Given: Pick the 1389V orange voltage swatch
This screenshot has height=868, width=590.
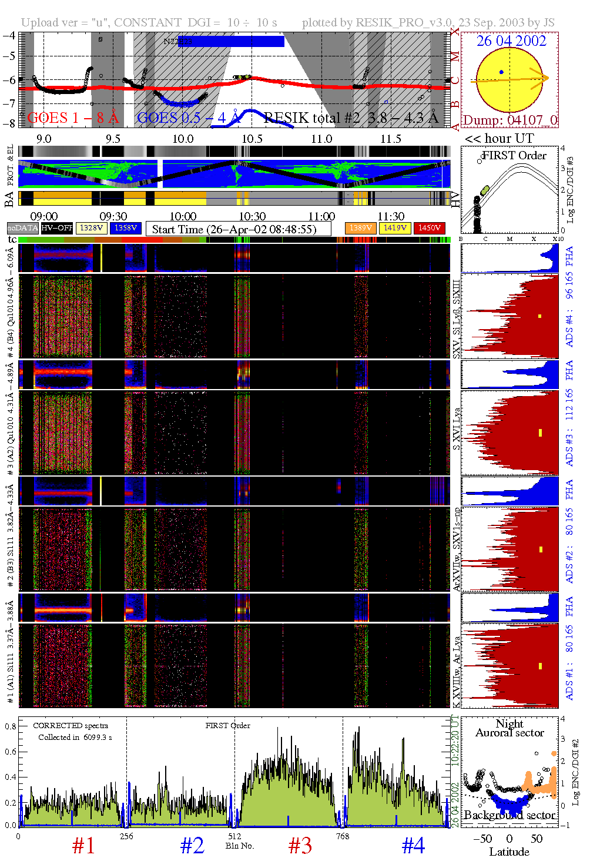Looking at the screenshot, I should click(x=360, y=228).
